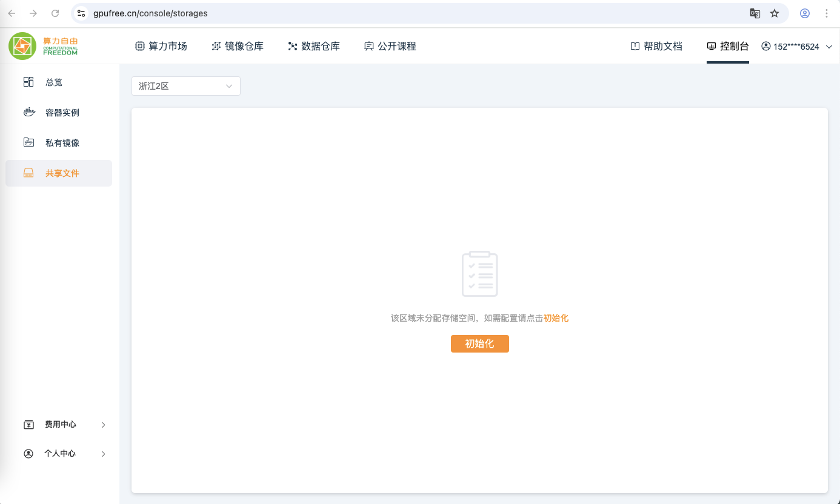Go to 私有镜像 private images
This screenshot has height=504, width=840.
click(x=62, y=143)
